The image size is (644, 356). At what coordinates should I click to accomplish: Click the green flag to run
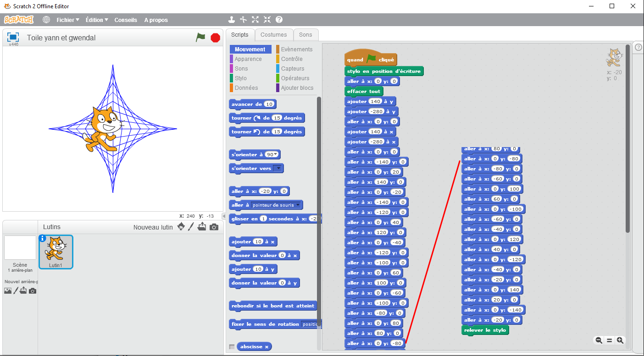tap(200, 38)
